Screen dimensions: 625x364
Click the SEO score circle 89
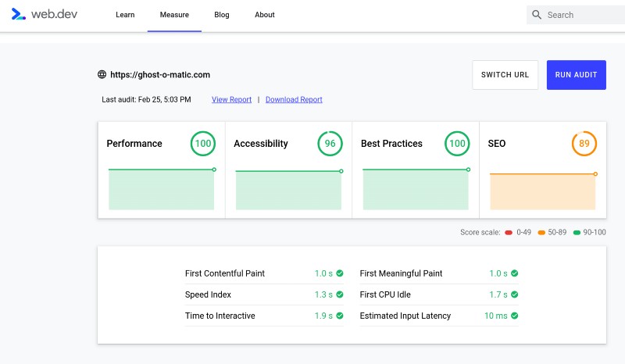(584, 144)
